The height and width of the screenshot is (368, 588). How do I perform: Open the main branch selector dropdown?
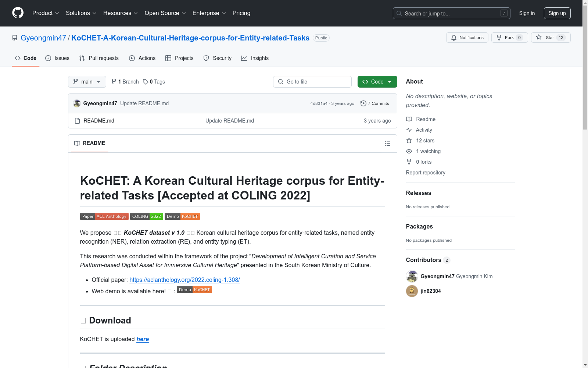tap(87, 82)
